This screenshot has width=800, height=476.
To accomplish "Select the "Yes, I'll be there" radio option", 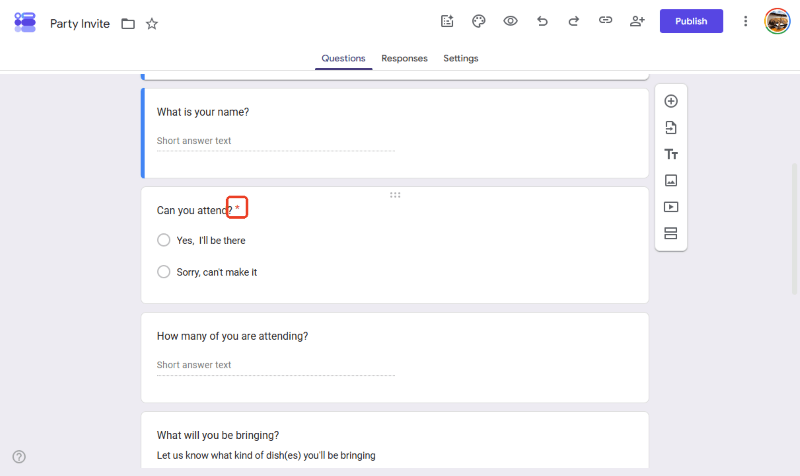I will (163, 240).
